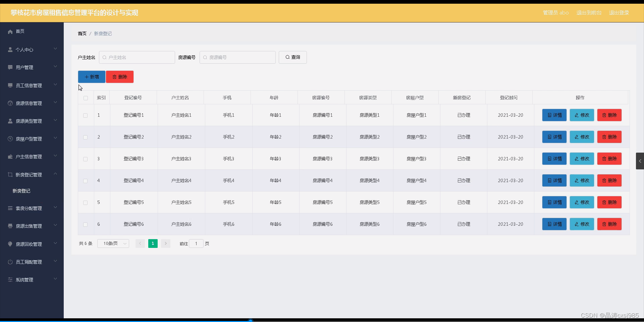Image resolution: width=644 pixels, height=322 pixels.
Task: Select the header checkbox for all rows
Action: pos(86,98)
